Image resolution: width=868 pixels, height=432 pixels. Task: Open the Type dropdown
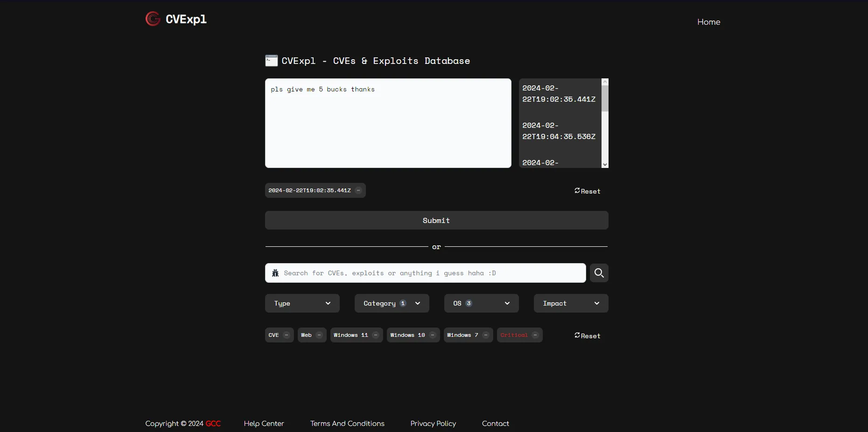tap(302, 303)
